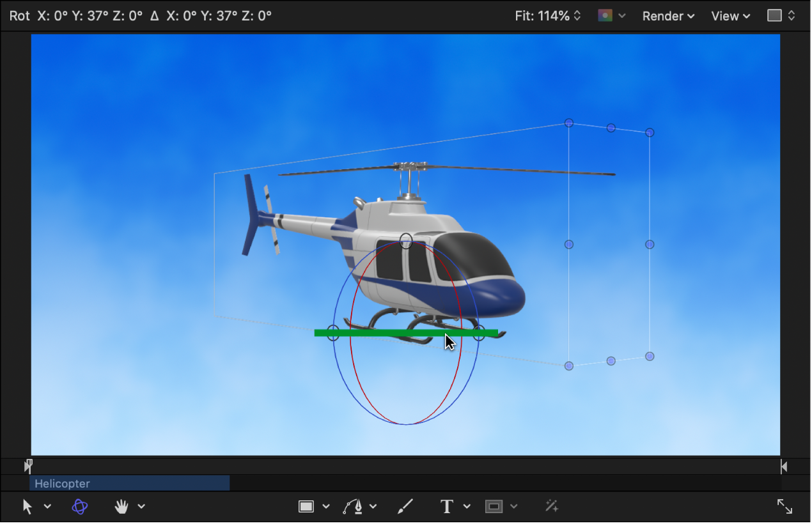812x524 pixels.
Task: Select the arrow Select/Transform tool
Action: point(27,506)
